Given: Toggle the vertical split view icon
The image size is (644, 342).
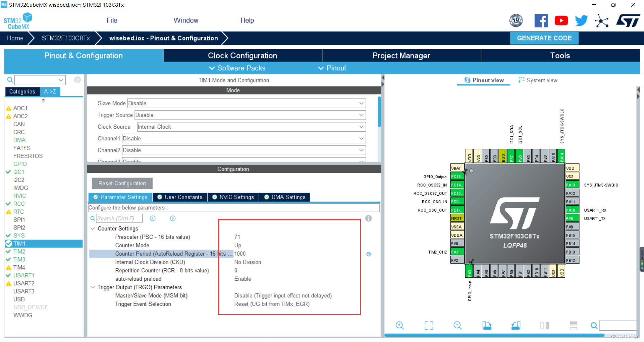Looking at the screenshot, I should [545, 325].
